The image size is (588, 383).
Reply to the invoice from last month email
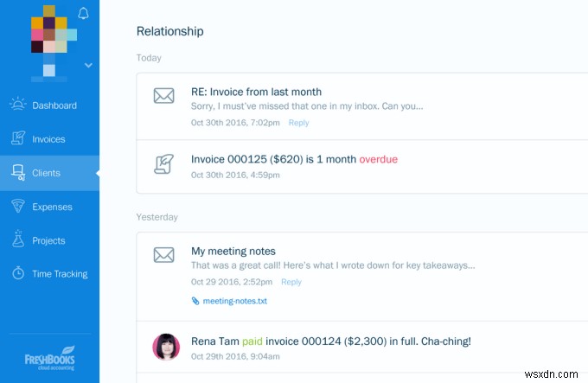(x=298, y=123)
